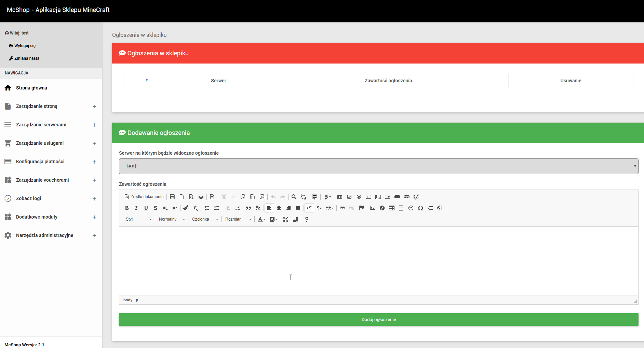Toggle bold formatting in the editor
The width and height of the screenshot is (644, 348).
pyautogui.click(x=127, y=208)
